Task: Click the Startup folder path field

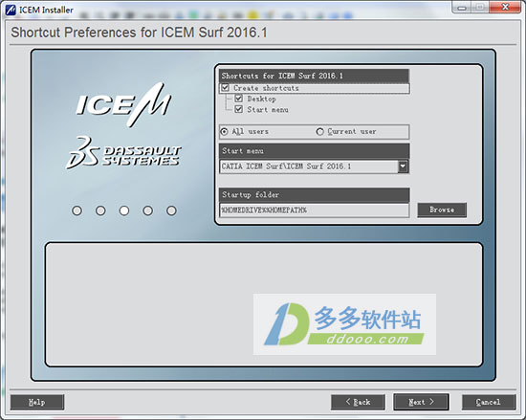Action: [314, 210]
